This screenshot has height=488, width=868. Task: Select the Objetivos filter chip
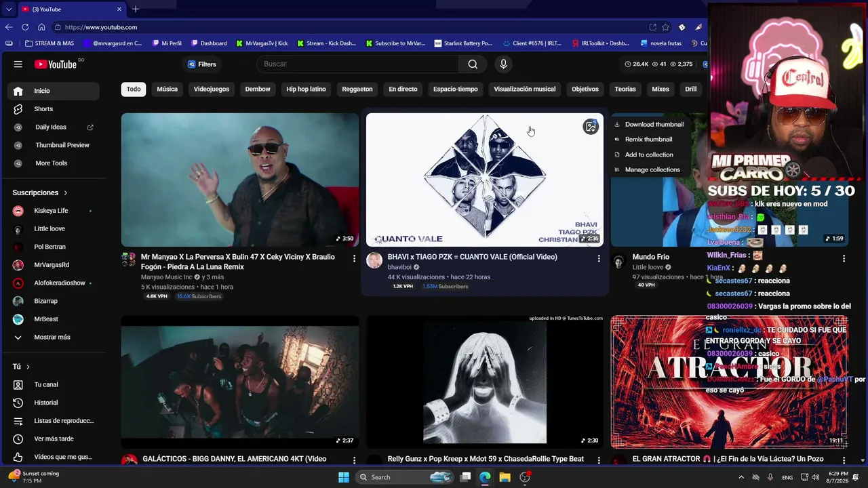click(585, 89)
